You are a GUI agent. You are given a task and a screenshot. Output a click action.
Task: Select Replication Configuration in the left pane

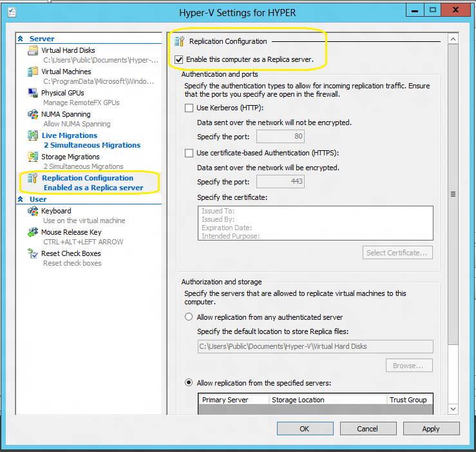click(x=88, y=178)
